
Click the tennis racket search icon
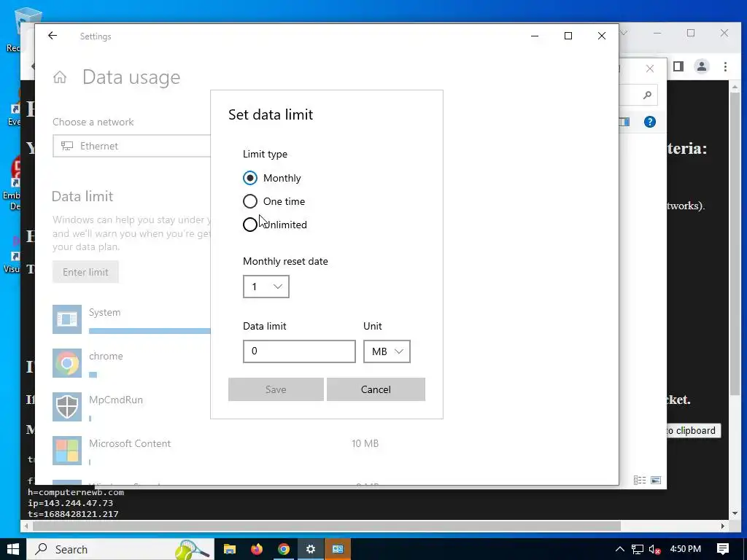pos(193,549)
